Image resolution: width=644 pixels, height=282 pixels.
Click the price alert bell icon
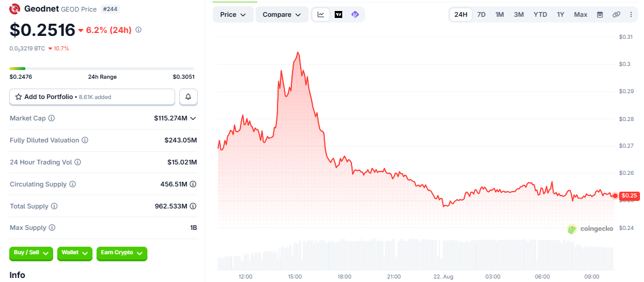tap(188, 97)
